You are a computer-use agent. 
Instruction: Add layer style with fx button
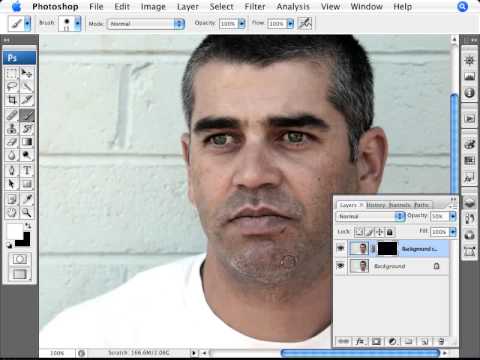click(x=360, y=341)
